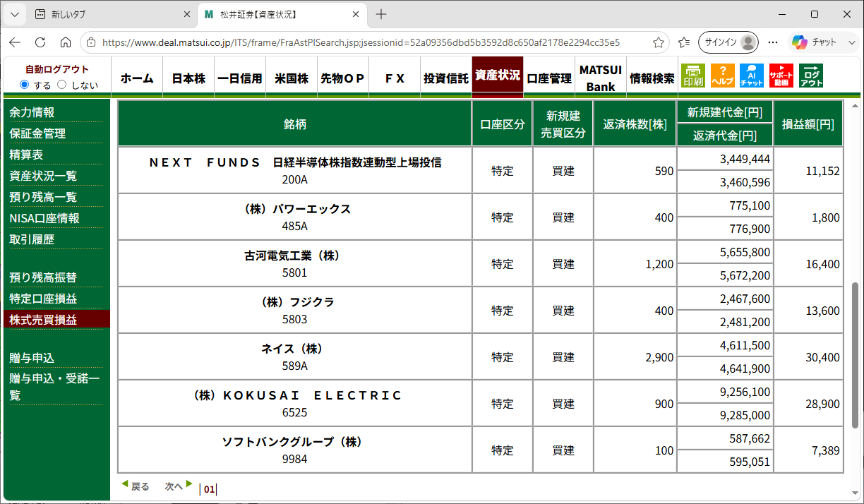Go back with browser back arrow

click(15, 42)
